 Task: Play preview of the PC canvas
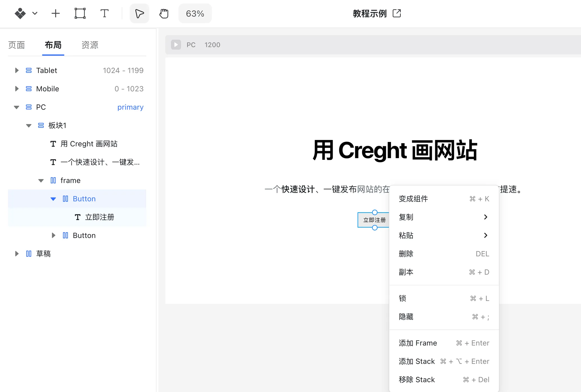pyautogui.click(x=176, y=45)
